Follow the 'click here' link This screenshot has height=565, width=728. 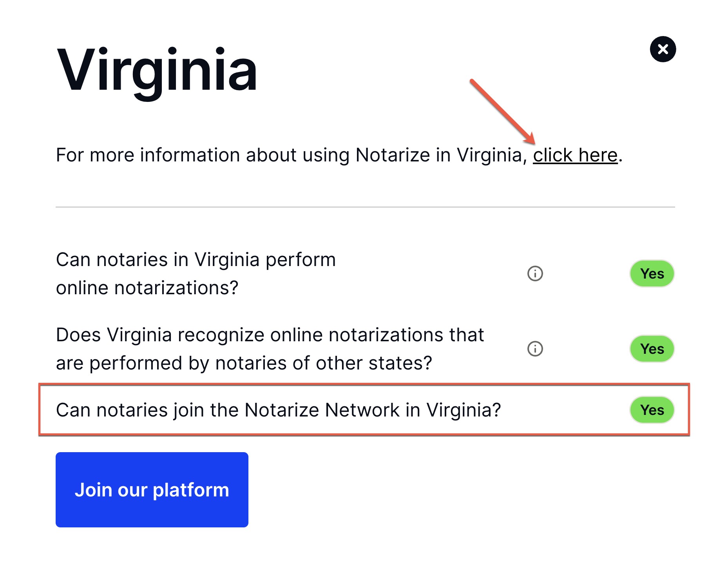click(x=575, y=155)
